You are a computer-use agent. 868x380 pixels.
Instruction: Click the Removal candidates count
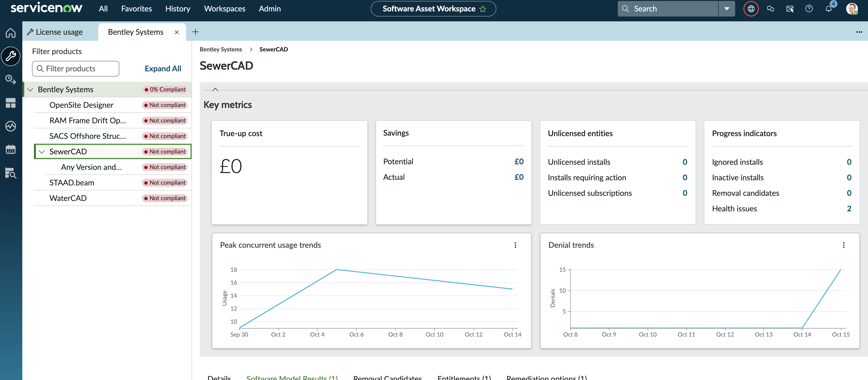(849, 193)
